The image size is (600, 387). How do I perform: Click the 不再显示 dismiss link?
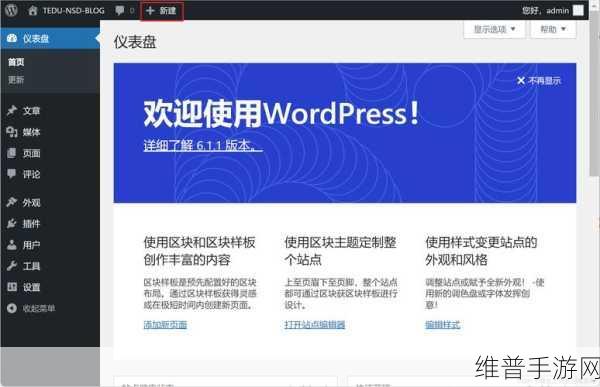coord(544,80)
